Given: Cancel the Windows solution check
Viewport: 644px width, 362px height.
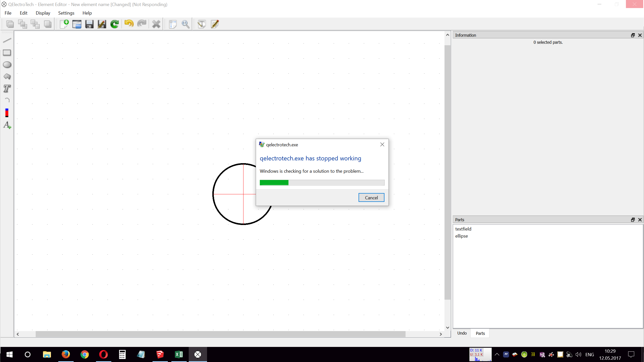Looking at the screenshot, I should tap(371, 198).
